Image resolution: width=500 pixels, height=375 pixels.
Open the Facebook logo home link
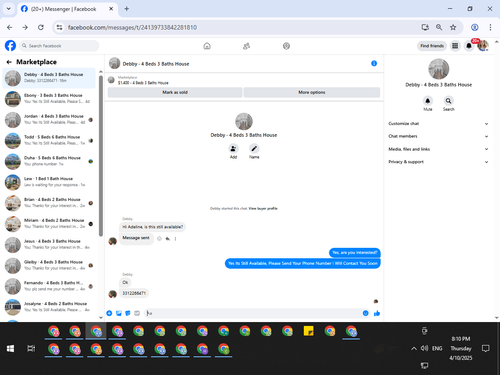click(x=10, y=46)
